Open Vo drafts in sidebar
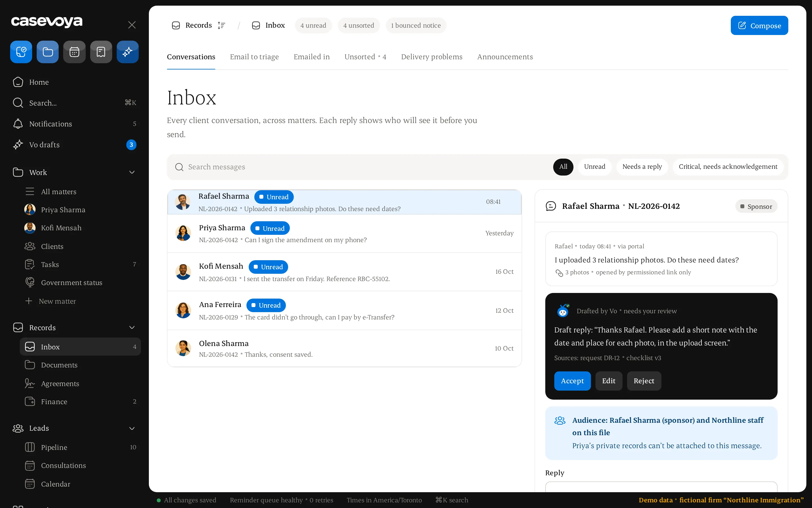812x508 pixels. tap(74, 145)
